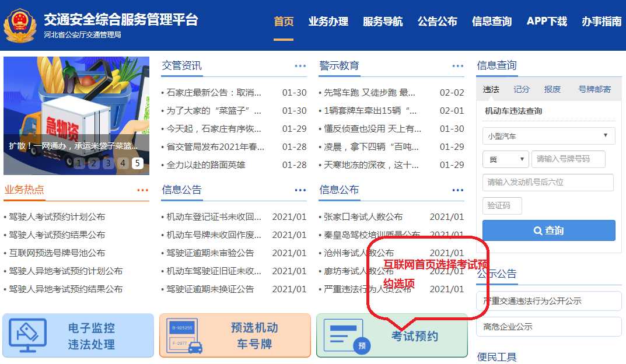Select the 首页 navigation item

[x=284, y=21]
